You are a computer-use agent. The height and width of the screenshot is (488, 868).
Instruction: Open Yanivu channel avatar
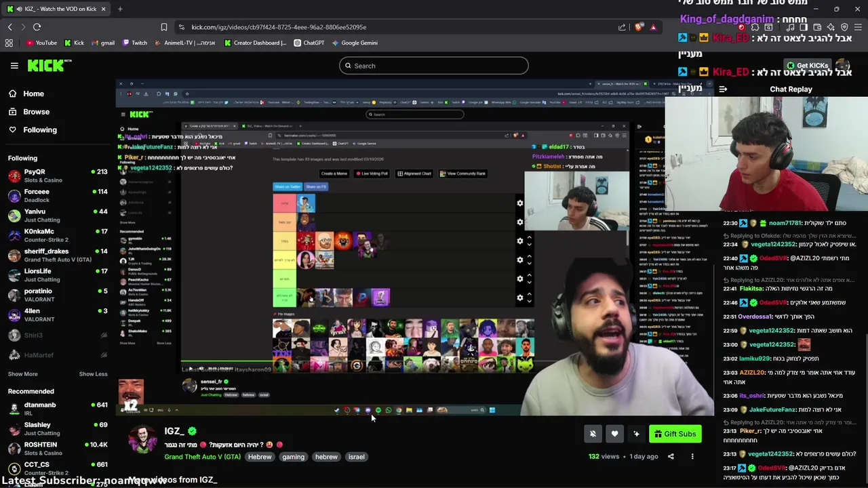click(14, 216)
